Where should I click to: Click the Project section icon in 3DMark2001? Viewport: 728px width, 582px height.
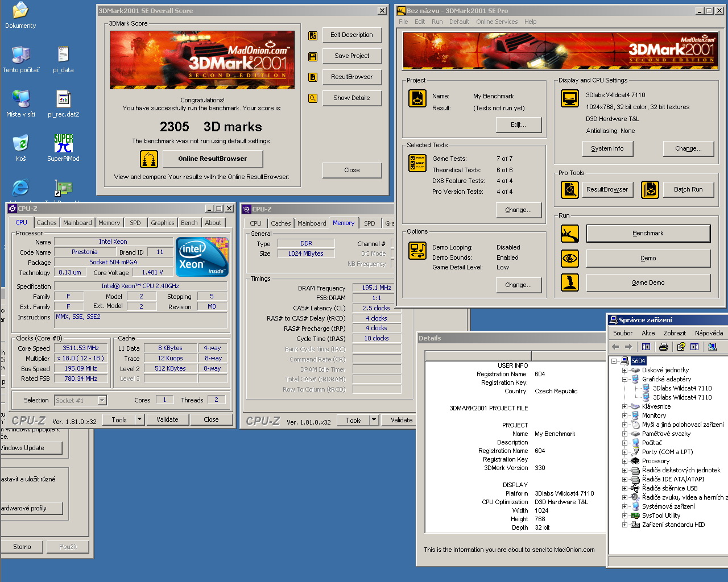[x=417, y=98]
